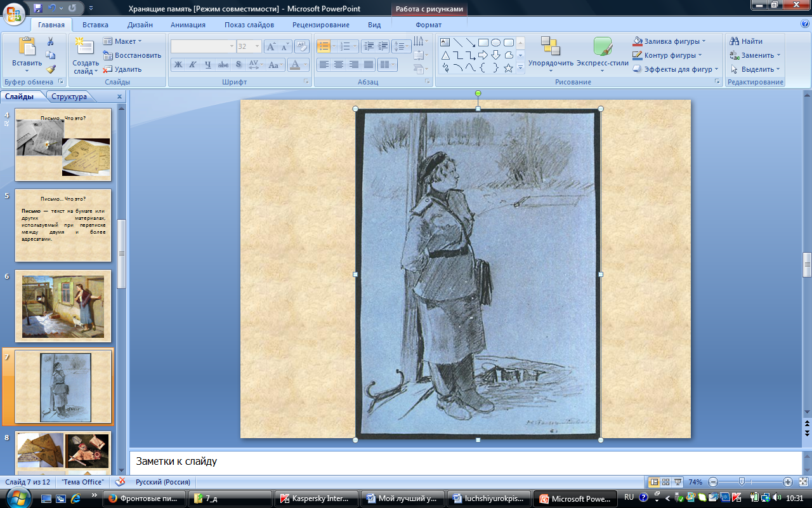The height and width of the screenshot is (508, 812).
Task: Click Удалить slide button
Action: [x=123, y=69]
